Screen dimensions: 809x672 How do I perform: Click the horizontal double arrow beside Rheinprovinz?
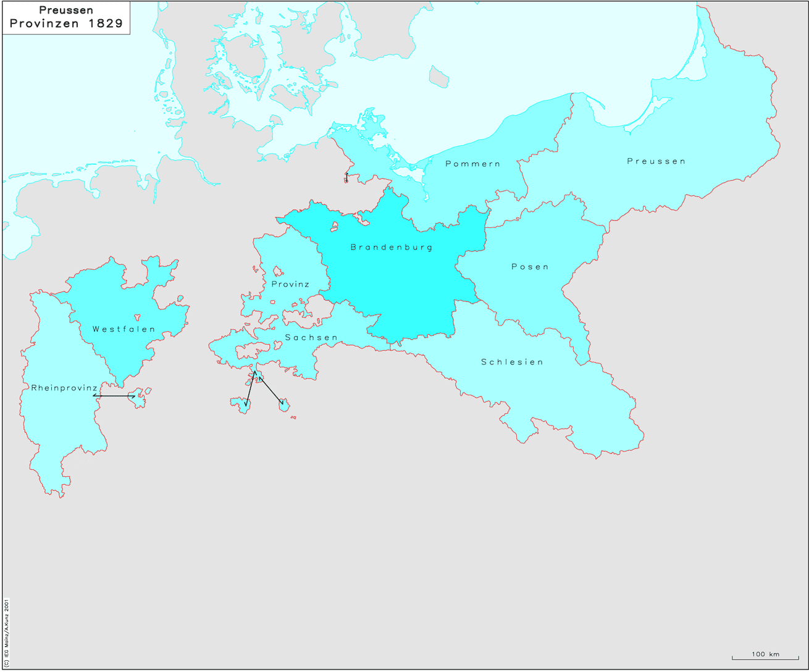tap(114, 395)
